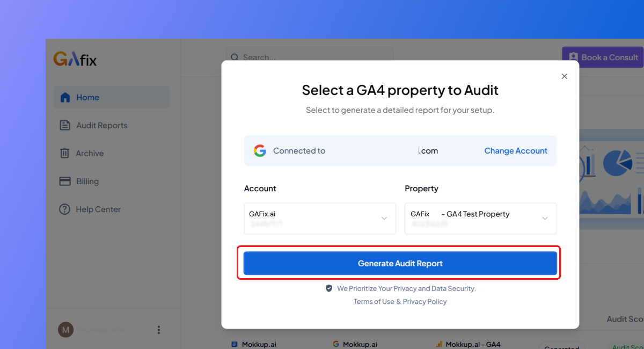644x349 pixels.
Task: Click the chevron arrow in the Property dropdown
Action: point(545,219)
